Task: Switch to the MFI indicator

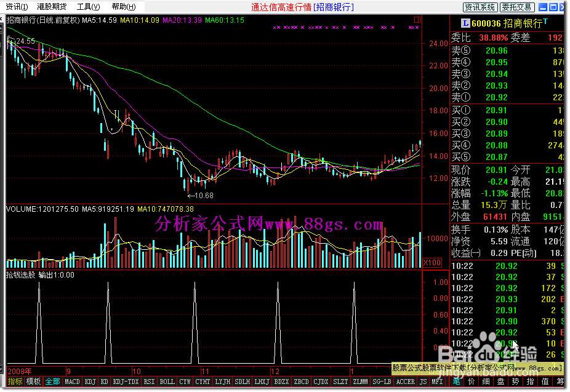Action: tap(437, 382)
